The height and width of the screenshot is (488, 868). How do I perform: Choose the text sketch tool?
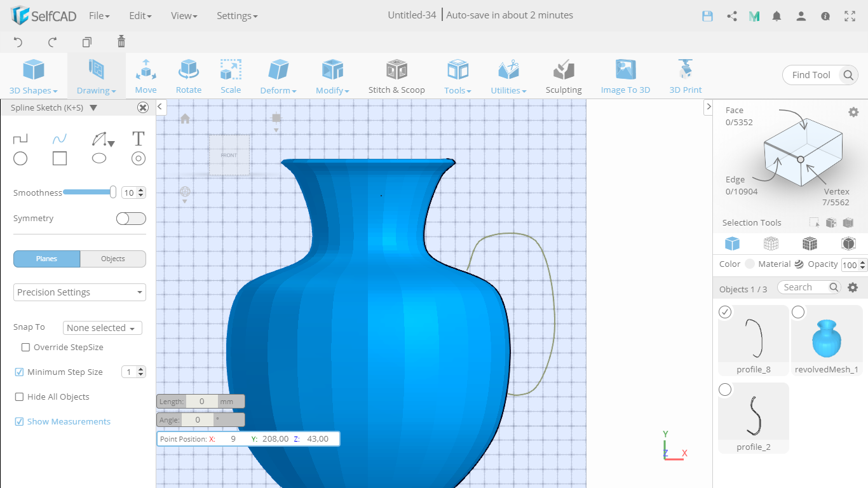[139, 139]
